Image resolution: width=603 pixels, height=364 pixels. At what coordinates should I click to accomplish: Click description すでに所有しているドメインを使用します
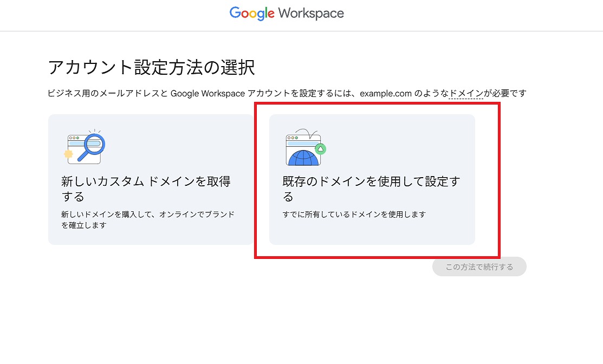354,214
